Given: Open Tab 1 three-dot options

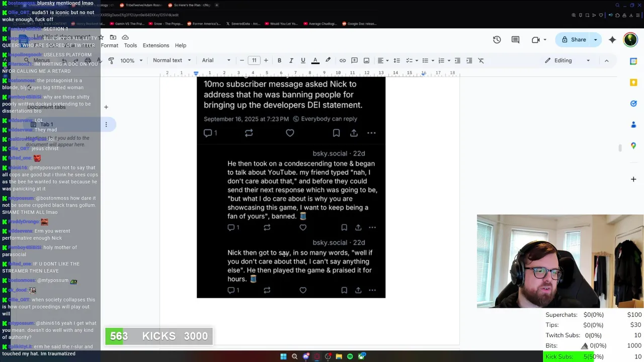Looking at the screenshot, I should (106, 124).
